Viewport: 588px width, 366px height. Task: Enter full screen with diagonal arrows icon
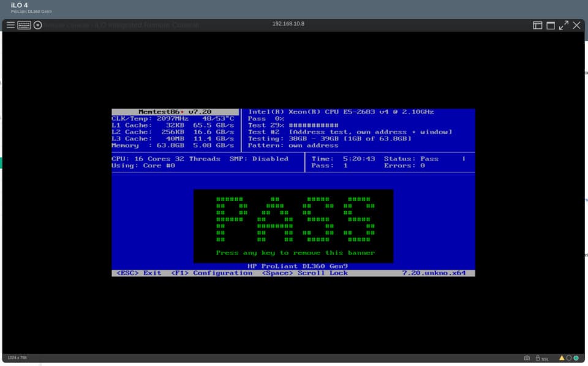coord(563,25)
